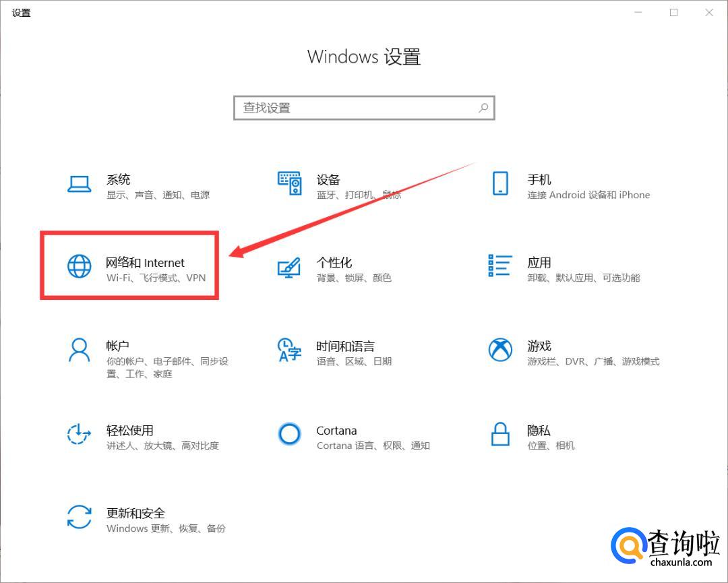The height and width of the screenshot is (583, 728).
Task: Select the 游戏 settings title
Action: click(x=539, y=346)
